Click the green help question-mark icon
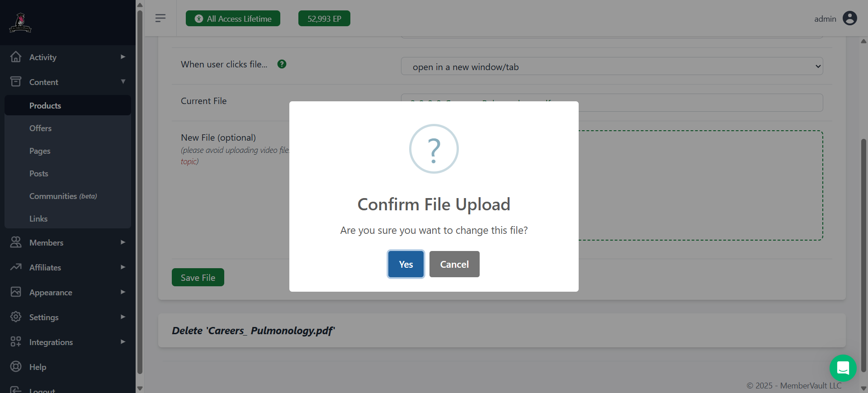Image resolution: width=868 pixels, height=393 pixels. [x=282, y=64]
